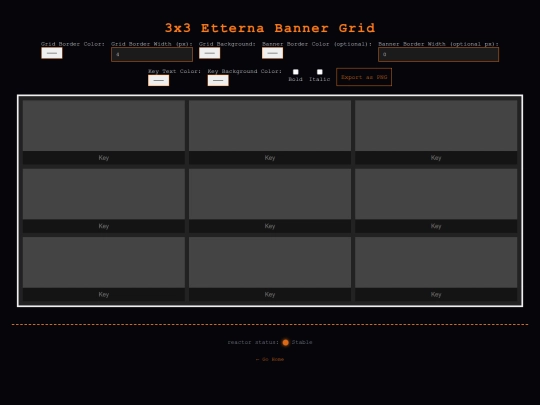Image resolution: width=540 pixels, height=405 pixels.
Task: Enable the Italic checkbox
Action: (x=320, y=72)
